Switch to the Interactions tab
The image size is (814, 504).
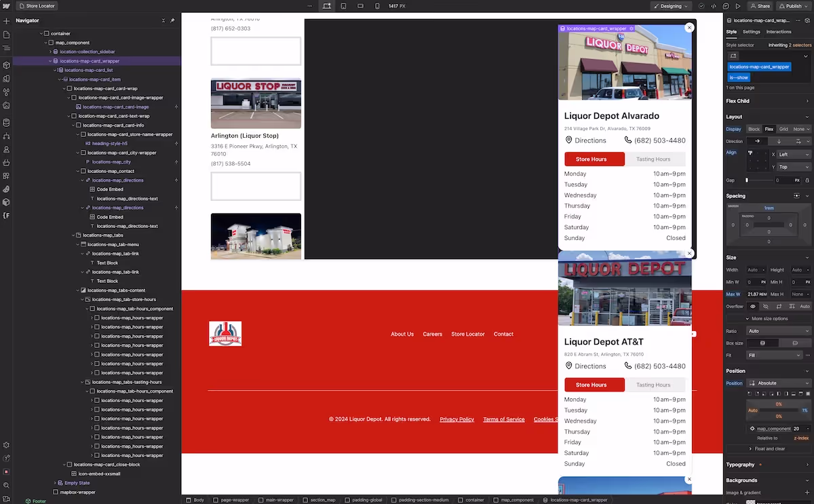tap(779, 32)
